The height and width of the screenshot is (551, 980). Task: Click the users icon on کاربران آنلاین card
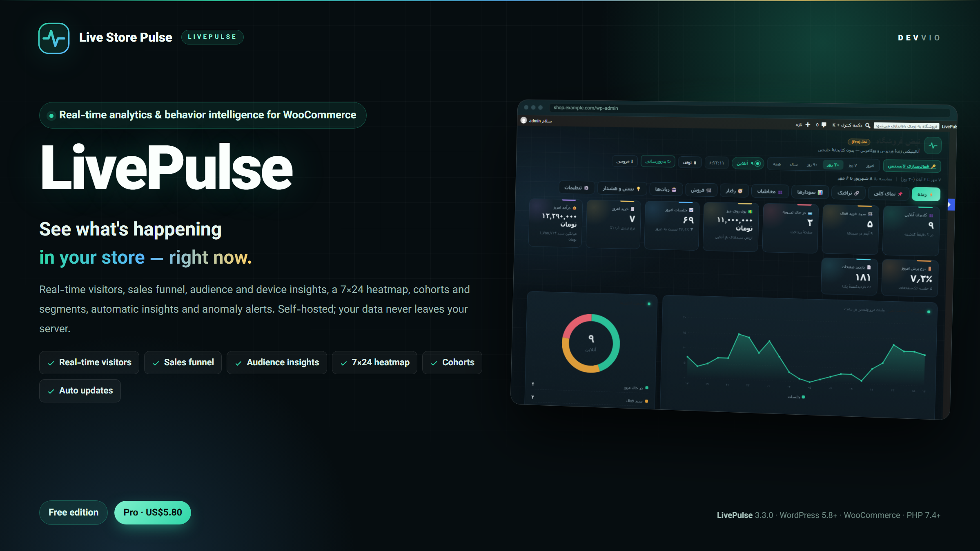(x=931, y=215)
